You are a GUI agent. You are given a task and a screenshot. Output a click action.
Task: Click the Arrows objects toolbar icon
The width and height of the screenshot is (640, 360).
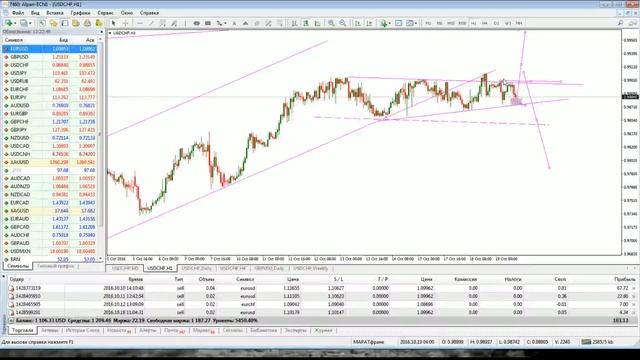[x=219, y=23]
